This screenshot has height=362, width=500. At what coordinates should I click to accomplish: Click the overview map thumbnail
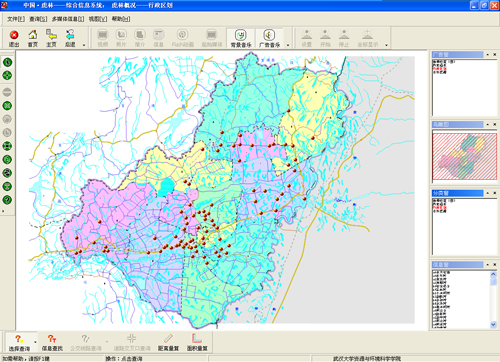[x=465, y=157]
